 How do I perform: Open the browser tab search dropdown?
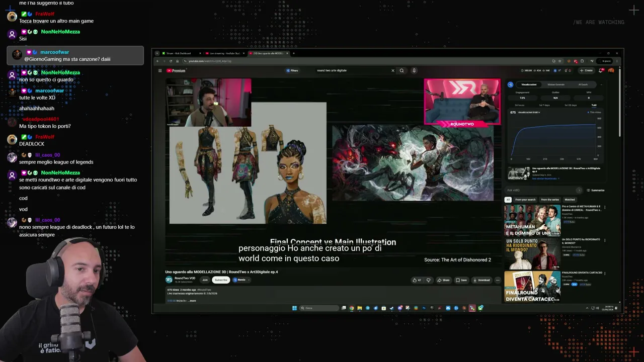pos(157,53)
